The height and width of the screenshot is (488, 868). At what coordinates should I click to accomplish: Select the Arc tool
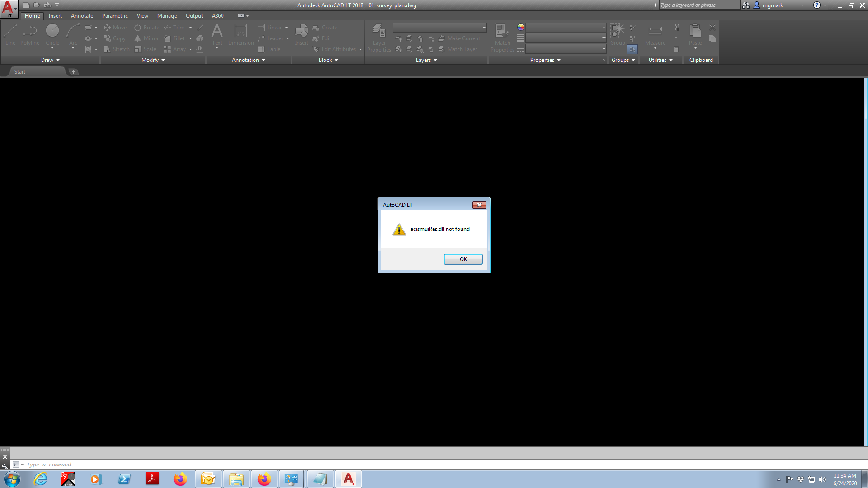point(73,35)
